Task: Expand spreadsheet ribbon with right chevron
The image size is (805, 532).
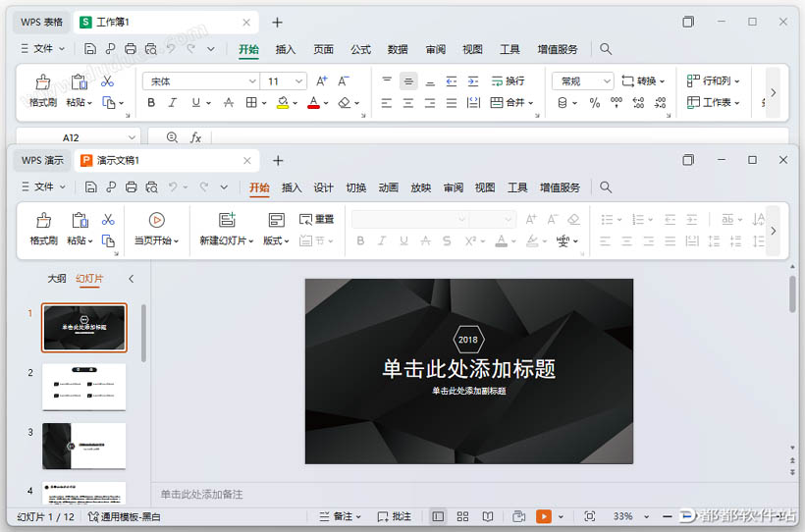Action: pos(774,93)
